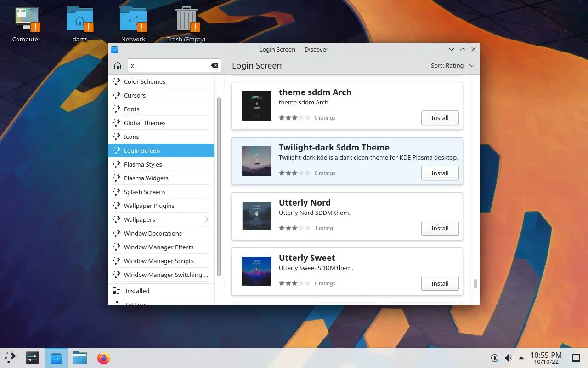Click the Utterly Sweet title

pyautogui.click(x=307, y=258)
